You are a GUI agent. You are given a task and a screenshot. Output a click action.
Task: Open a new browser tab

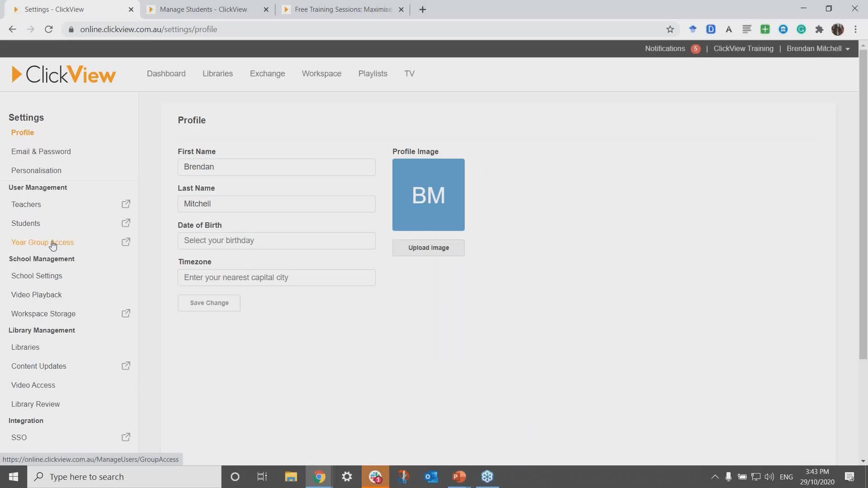pyautogui.click(x=423, y=9)
